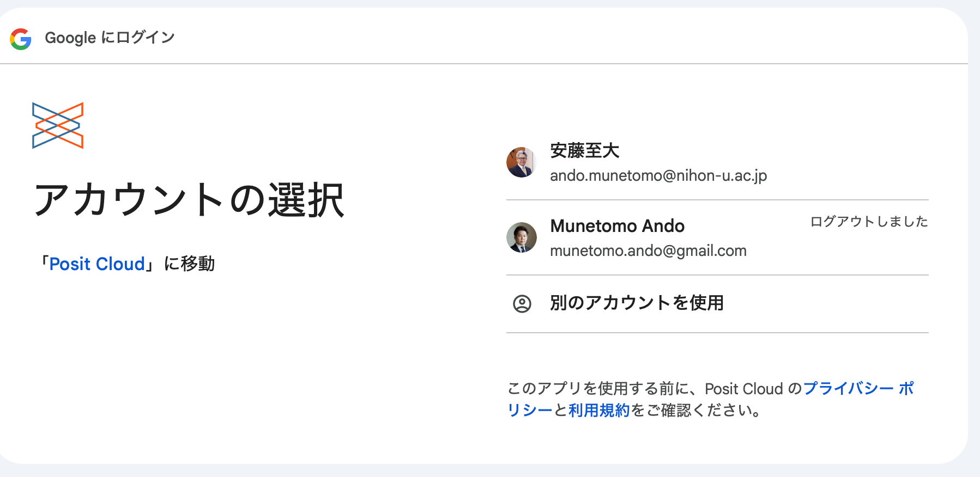Viewport: 980px width, 477px height.
Task: Click the plain Posit Cloud text in notice
Action: click(743, 389)
